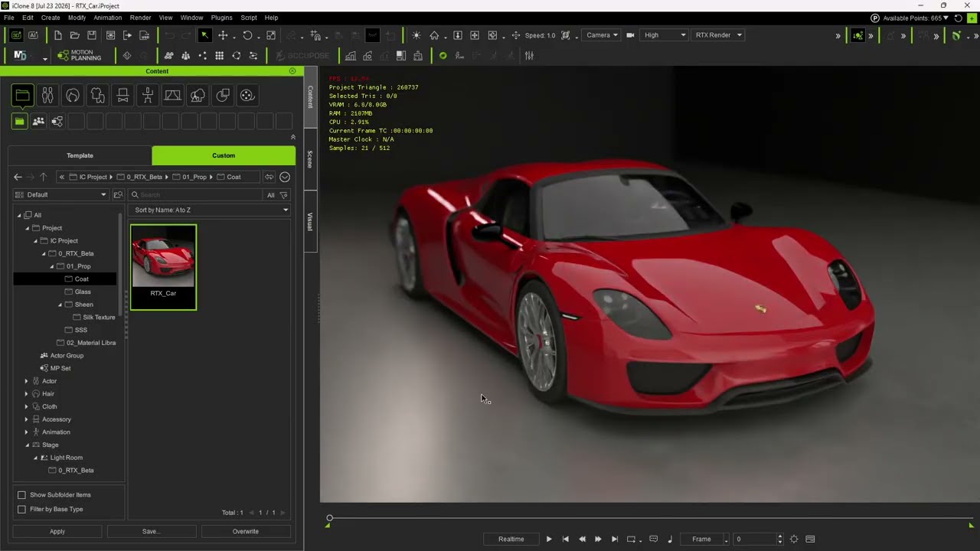Viewport: 980px width, 551px height.
Task: Activate the Rotate object tool
Action: tap(247, 35)
